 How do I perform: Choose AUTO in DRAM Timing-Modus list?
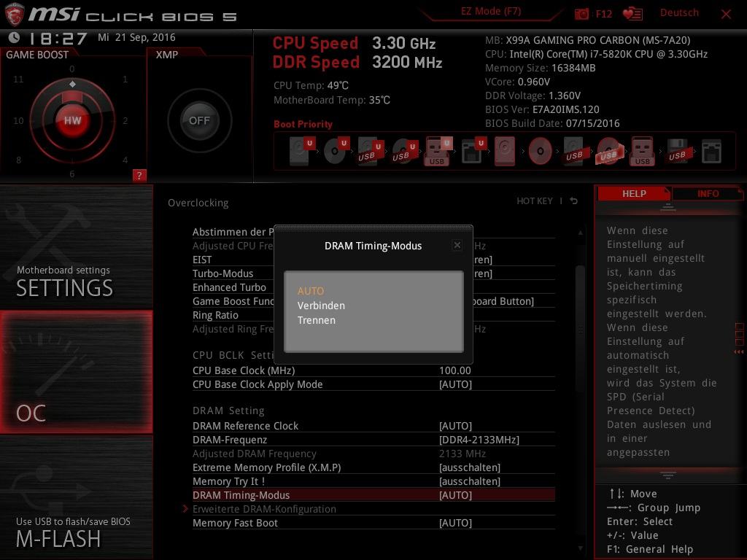311,291
